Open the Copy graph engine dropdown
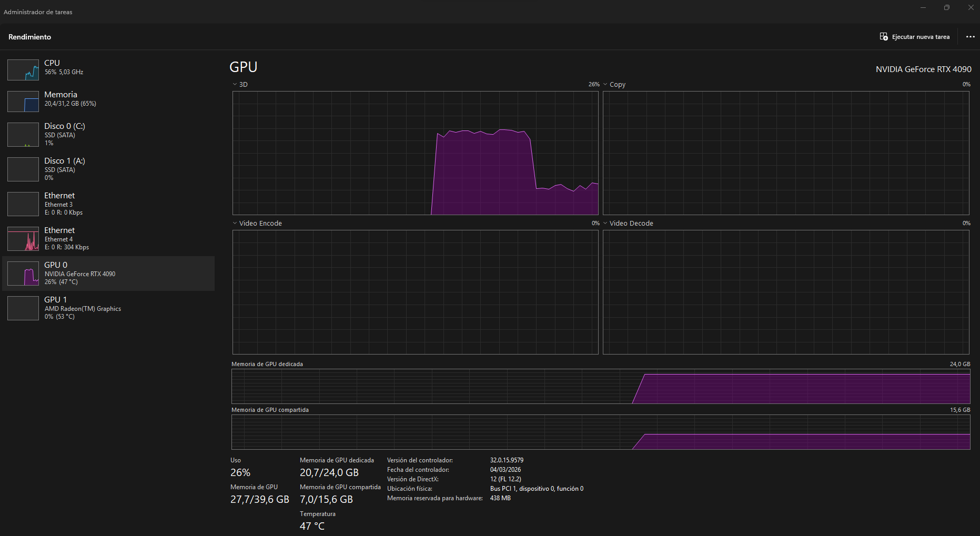 605,84
